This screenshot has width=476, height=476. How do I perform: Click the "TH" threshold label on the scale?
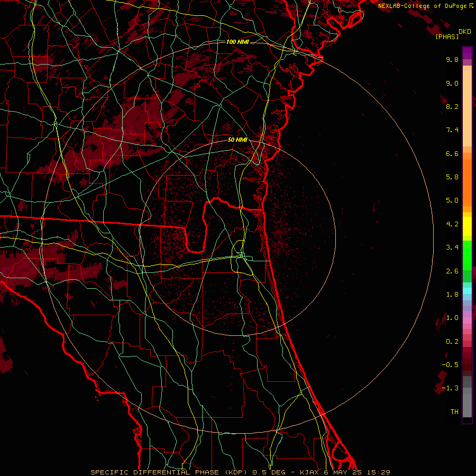[x=454, y=412]
